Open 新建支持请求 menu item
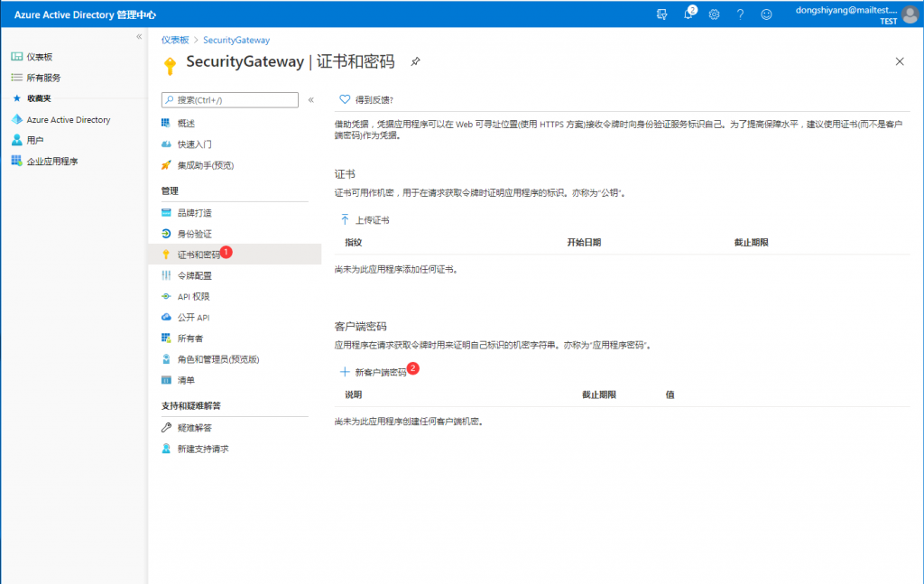This screenshot has height=584, width=924. coord(203,449)
